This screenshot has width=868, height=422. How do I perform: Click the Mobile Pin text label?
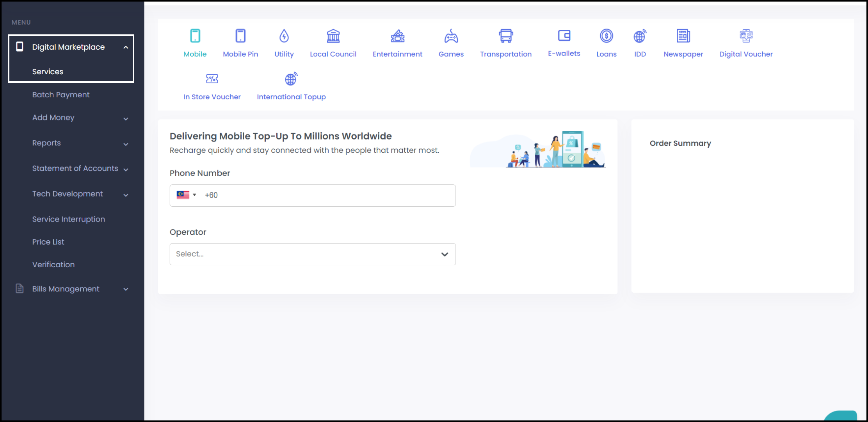click(x=240, y=54)
